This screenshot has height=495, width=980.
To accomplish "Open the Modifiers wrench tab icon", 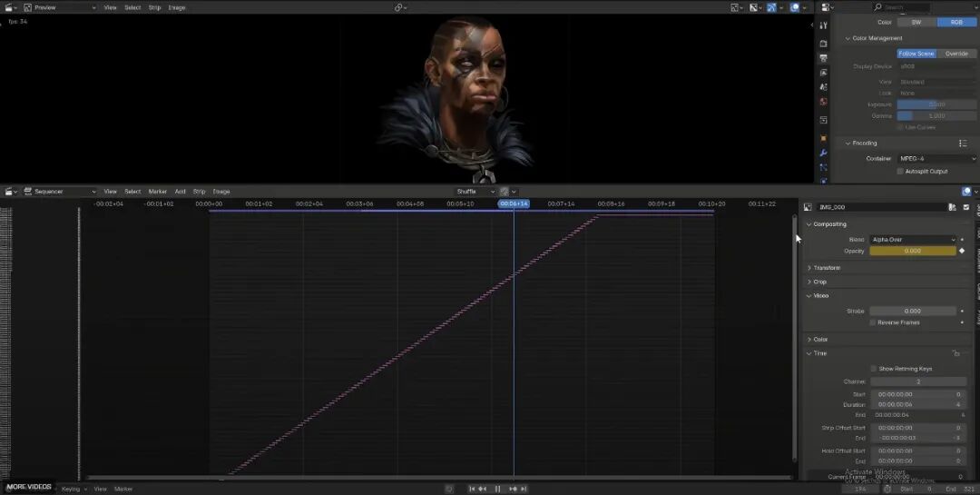I will tap(824, 153).
